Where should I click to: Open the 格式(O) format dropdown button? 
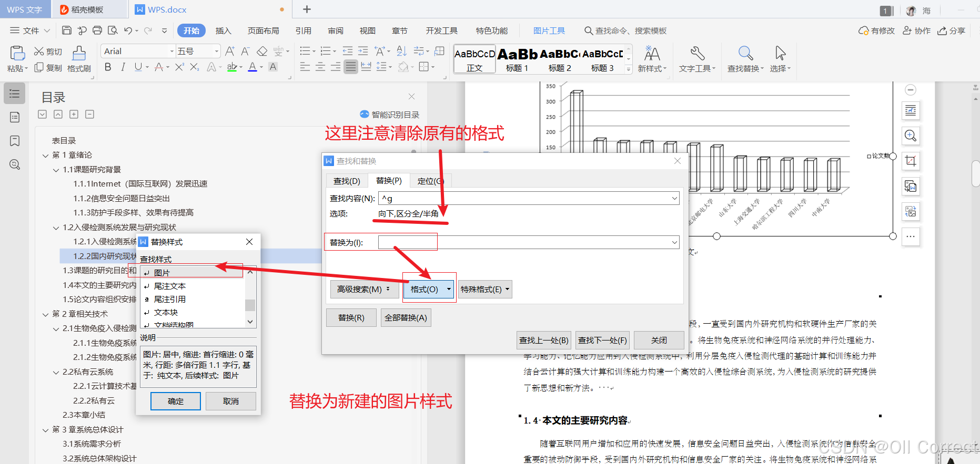(429, 289)
